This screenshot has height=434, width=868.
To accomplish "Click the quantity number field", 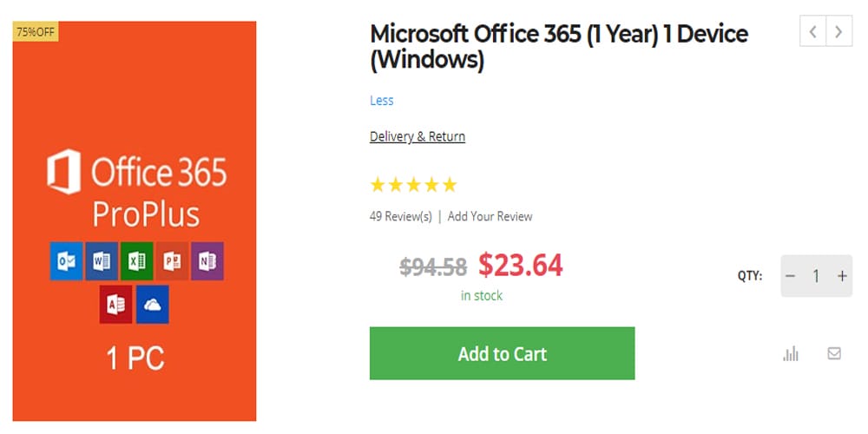I will click(816, 276).
